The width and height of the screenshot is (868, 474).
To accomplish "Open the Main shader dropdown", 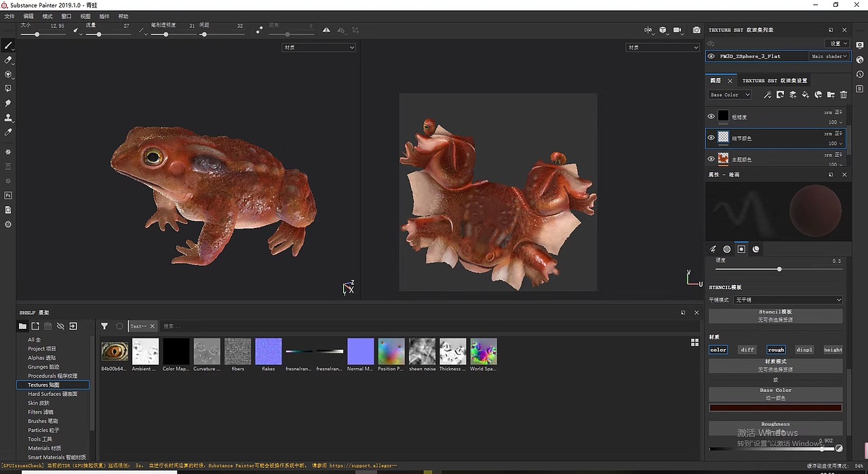I will pos(829,56).
